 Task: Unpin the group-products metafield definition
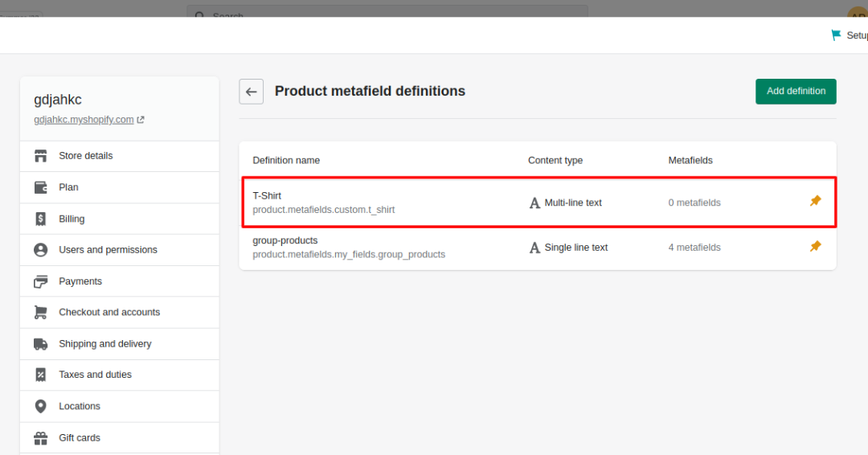(x=816, y=246)
